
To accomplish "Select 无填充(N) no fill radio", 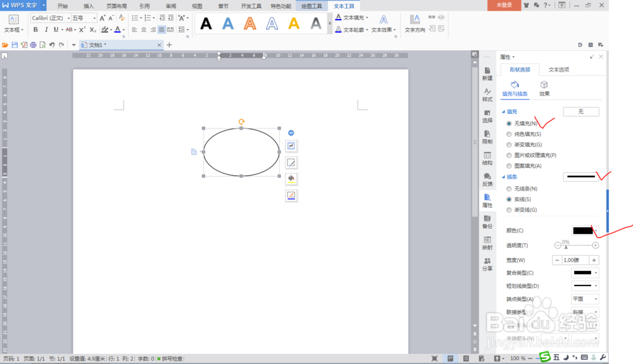I will (509, 123).
